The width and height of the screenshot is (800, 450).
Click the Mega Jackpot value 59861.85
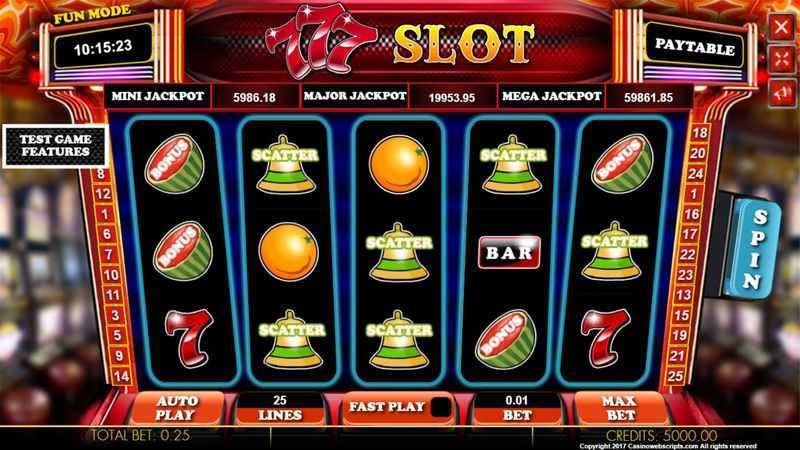coord(648,97)
